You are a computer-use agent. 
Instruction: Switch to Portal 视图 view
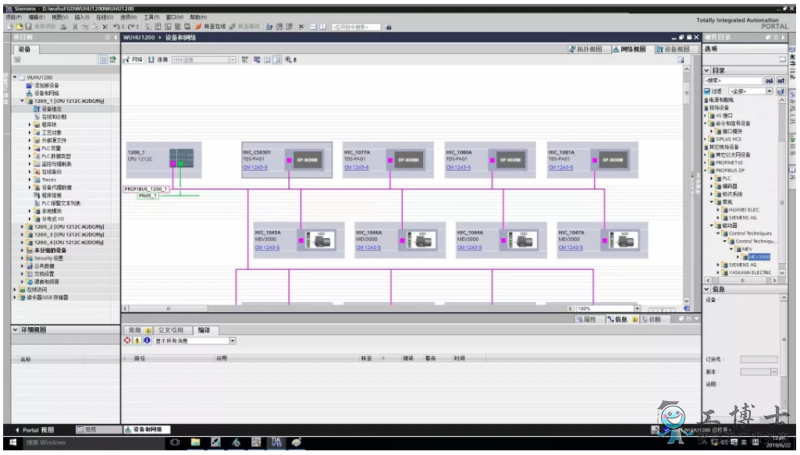[x=35, y=430]
